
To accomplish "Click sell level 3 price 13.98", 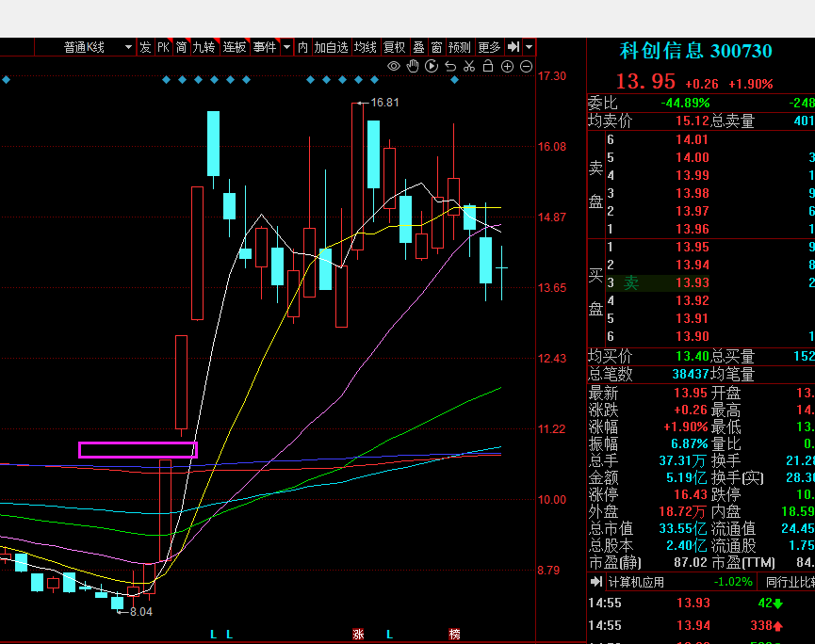I will 692,193.
